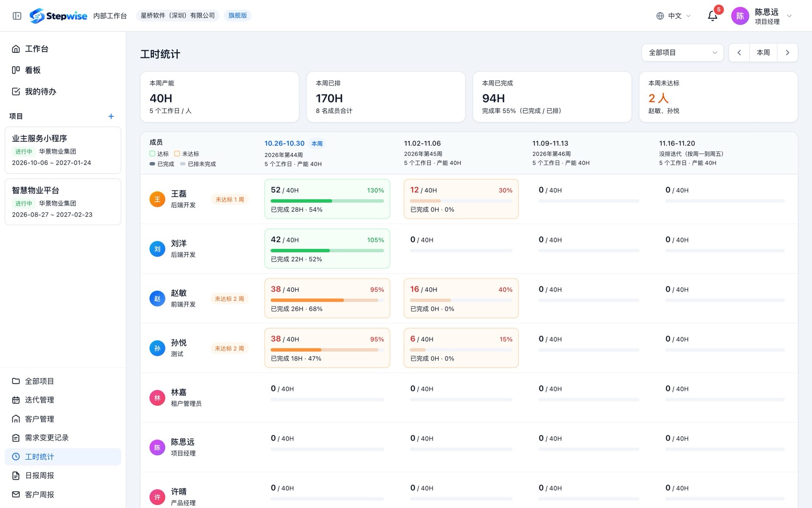Viewport: 812px width, 508px height.
Task: Add new project with plus icon
Action: [x=111, y=116]
